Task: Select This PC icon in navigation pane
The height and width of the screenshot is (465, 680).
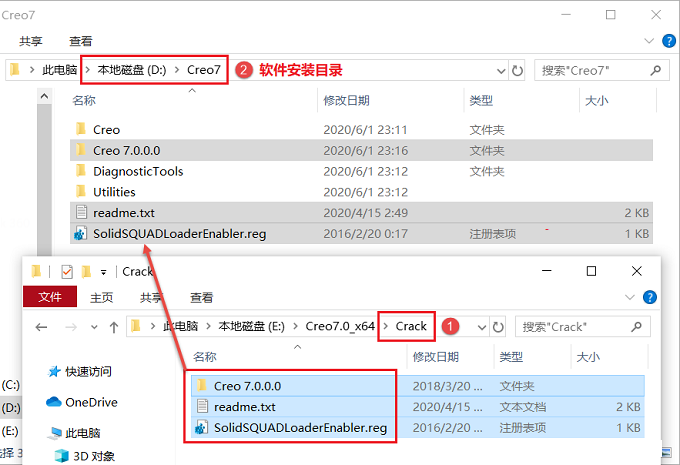Action: click(x=55, y=432)
